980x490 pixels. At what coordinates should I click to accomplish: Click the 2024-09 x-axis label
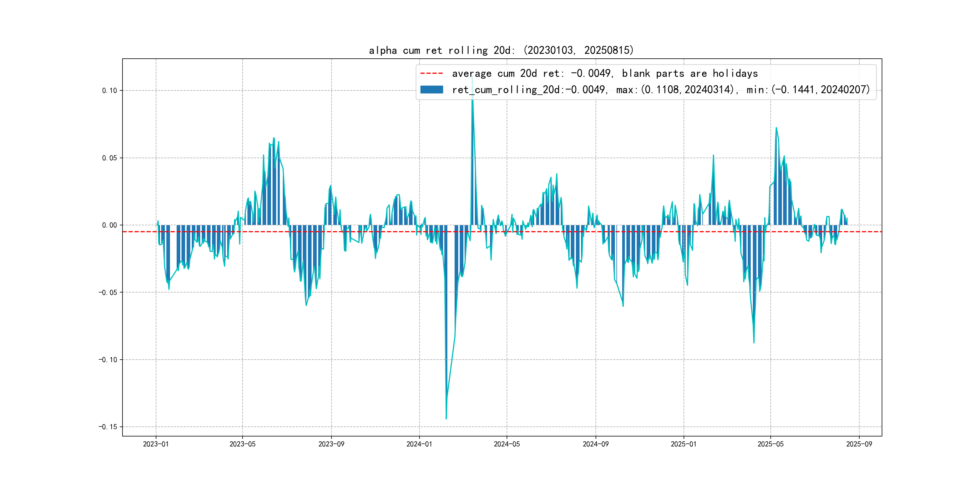pyautogui.click(x=595, y=444)
